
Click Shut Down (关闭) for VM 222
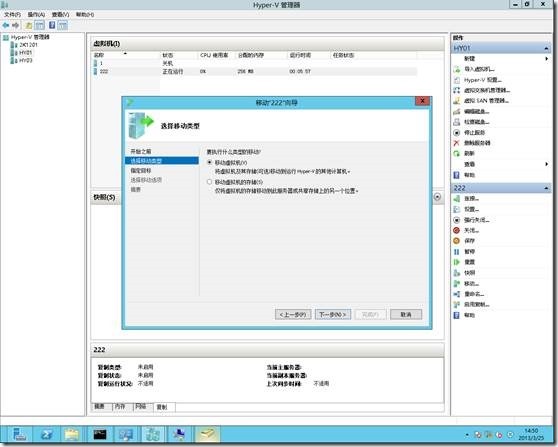[472, 231]
